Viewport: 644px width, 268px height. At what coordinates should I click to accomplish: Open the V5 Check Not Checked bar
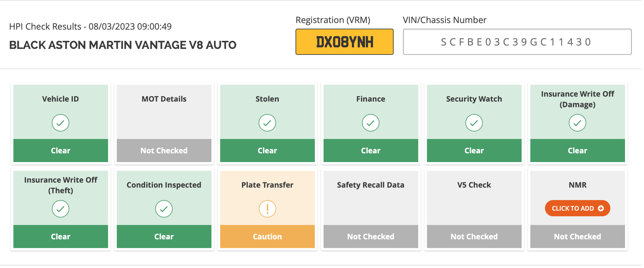[x=474, y=237]
